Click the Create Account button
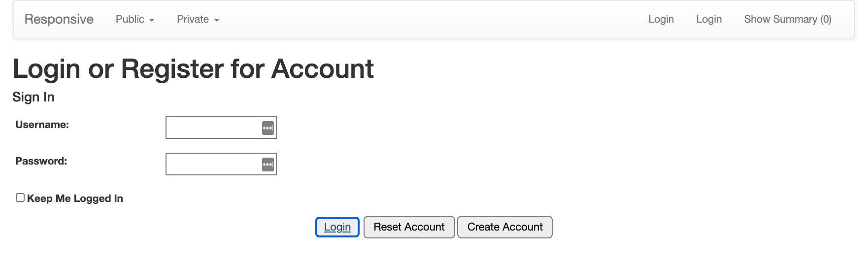 [505, 227]
